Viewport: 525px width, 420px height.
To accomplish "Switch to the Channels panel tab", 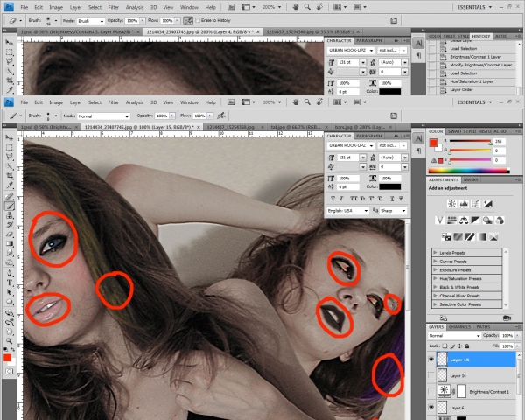I will tap(459, 327).
